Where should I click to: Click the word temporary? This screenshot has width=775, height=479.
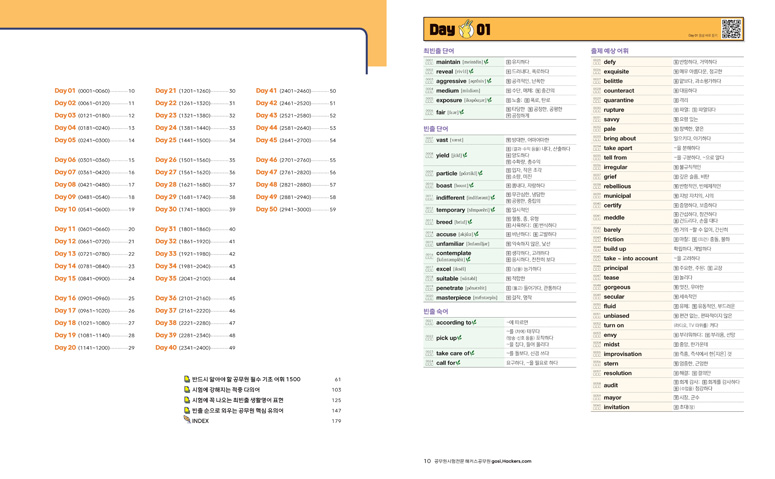[450, 210]
